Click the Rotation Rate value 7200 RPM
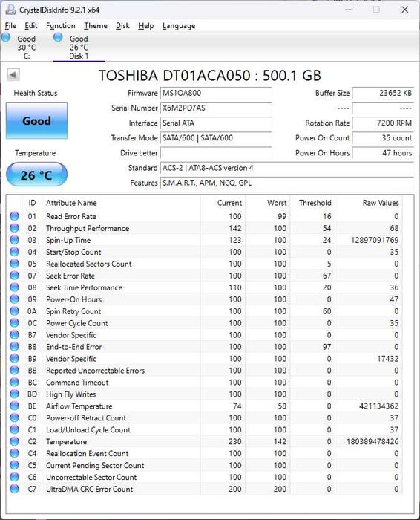This screenshot has height=520, width=420. (383, 123)
